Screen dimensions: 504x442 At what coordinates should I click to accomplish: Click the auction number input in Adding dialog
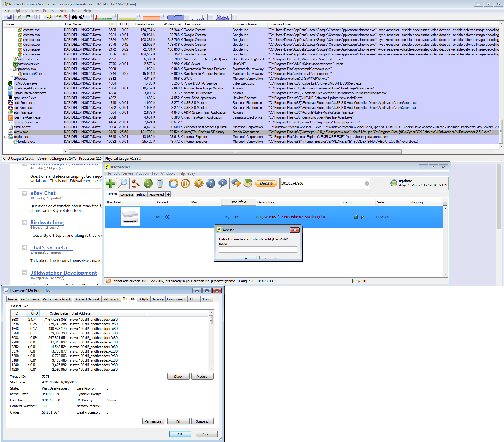tap(258, 249)
